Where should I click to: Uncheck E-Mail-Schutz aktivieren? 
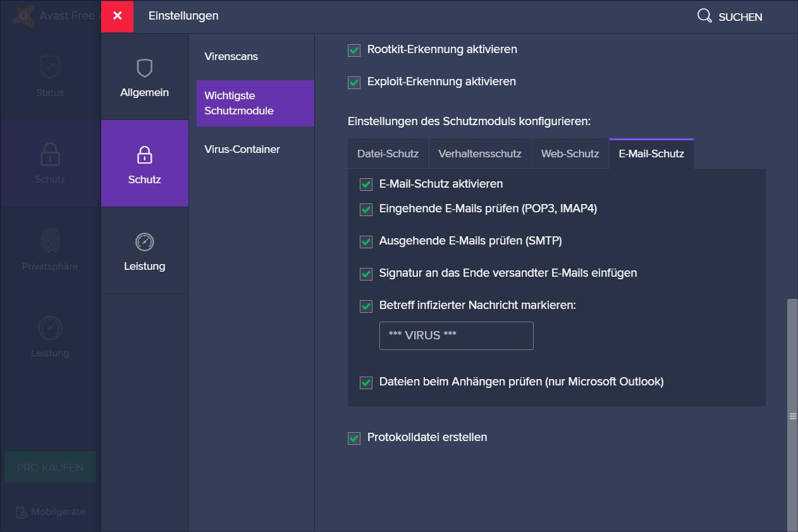366,184
